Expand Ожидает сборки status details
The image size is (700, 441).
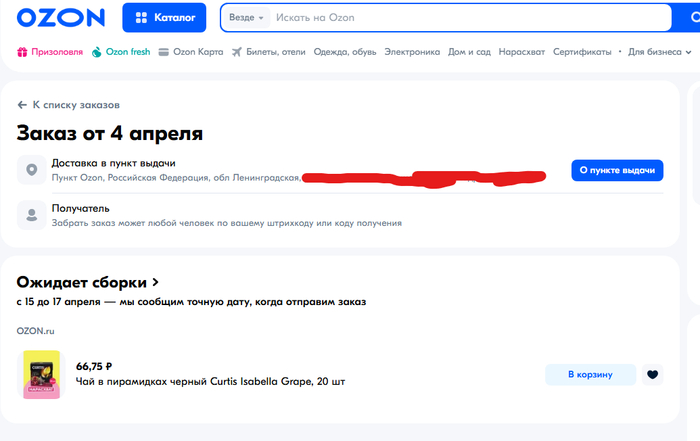click(x=88, y=282)
